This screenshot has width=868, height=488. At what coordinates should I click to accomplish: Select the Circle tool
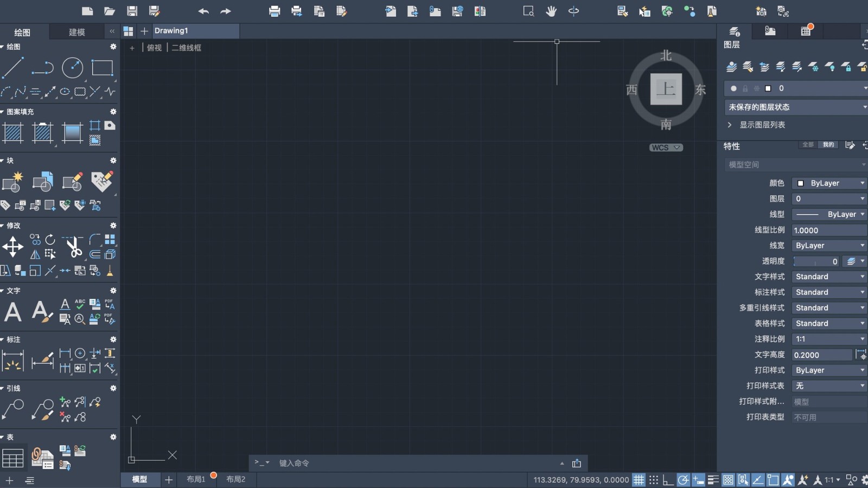tap(72, 68)
